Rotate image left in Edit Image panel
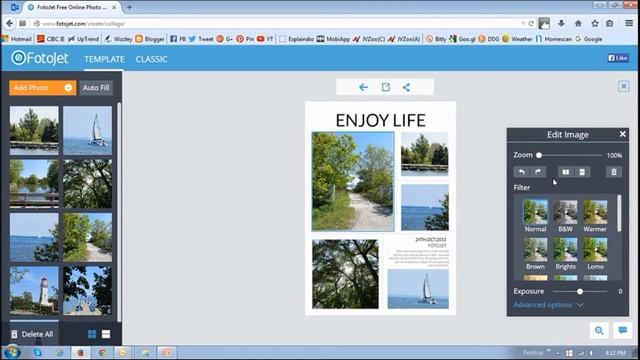 522,172
